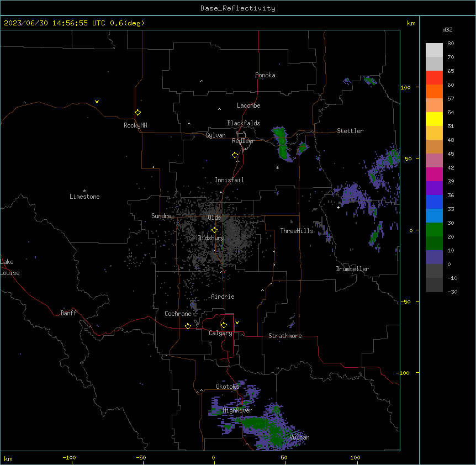Pick the magenta 42 dBZ legend swatch
This screenshot has width=476, height=465.
tap(434, 174)
